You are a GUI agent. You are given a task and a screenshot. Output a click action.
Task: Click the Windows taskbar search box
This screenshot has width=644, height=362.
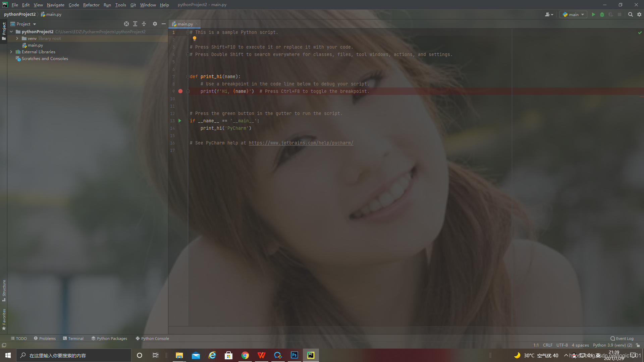pos(74,355)
